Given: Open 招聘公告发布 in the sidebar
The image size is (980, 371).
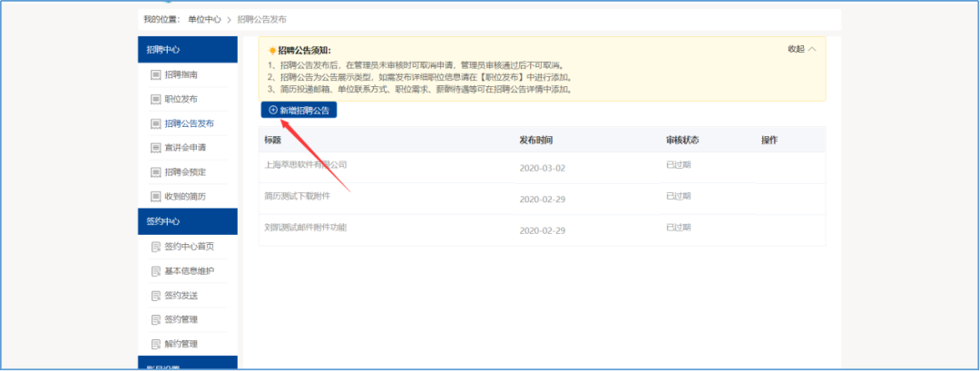Looking at the screenshot, I should pos(189,123).
